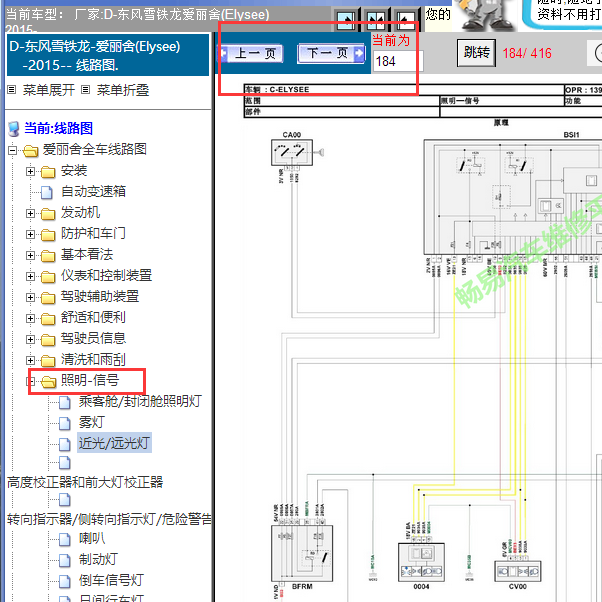Screen dimensions: 602x602
Task: Click the 当前:线路图 heading text
Action: (x=58, y=128)
